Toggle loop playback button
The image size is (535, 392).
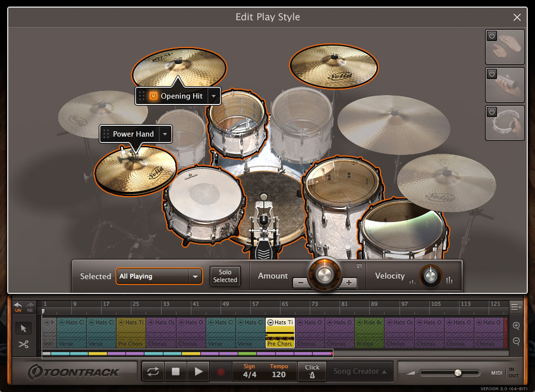pyautogui.click(x=153, y=372)
